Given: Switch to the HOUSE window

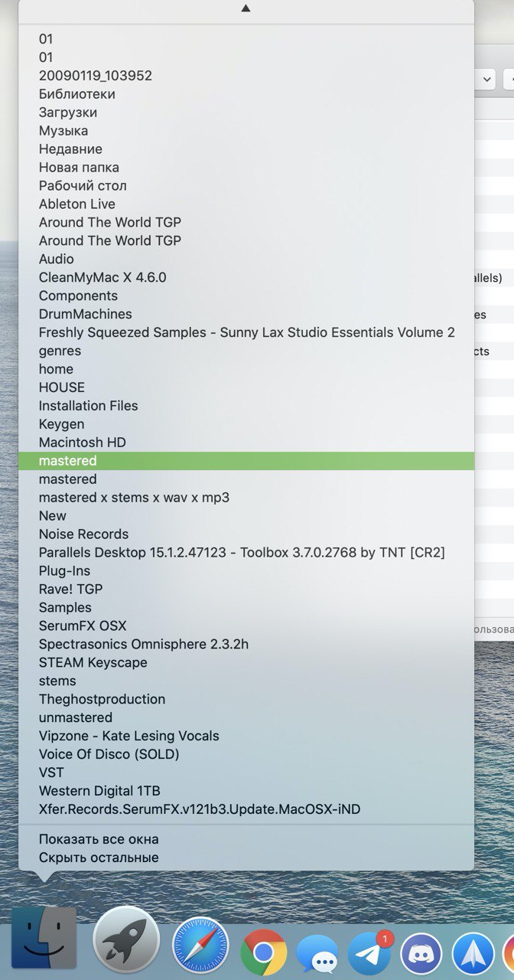Looking at the screenshot, I should click(246, 387).
